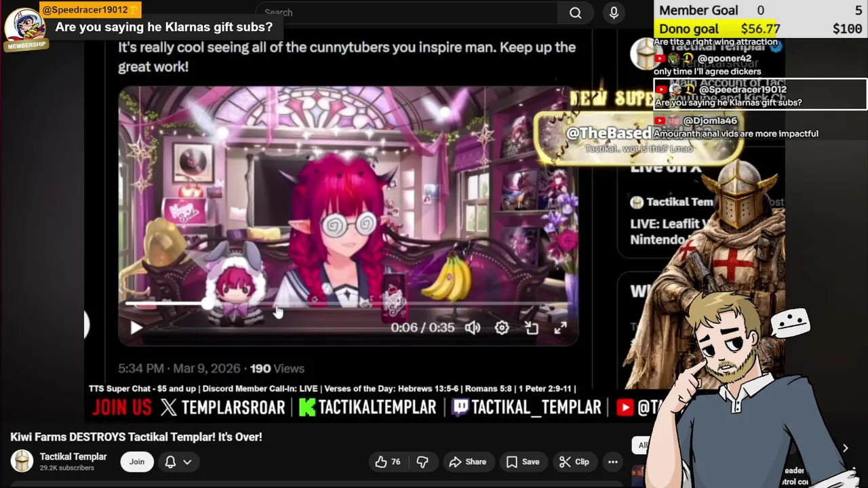Open the Tactikal Templar channel avatar
This screenshot has width=868, height=488.
(22, 461)
